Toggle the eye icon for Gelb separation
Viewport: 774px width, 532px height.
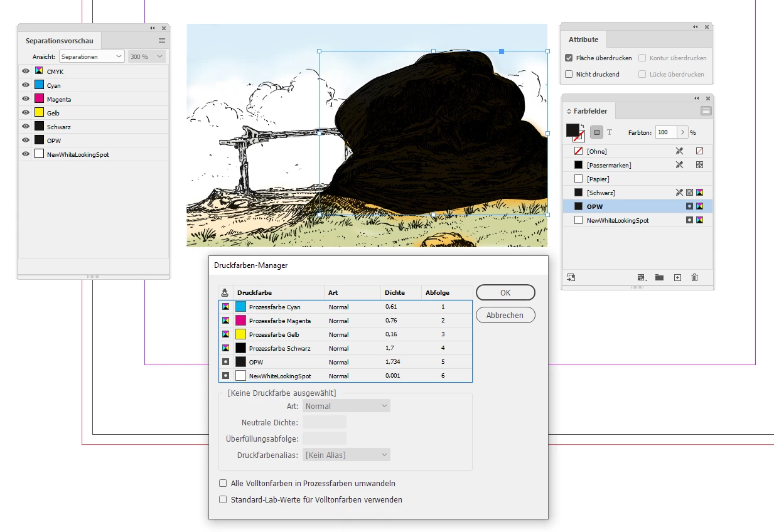tap(26, 113)
